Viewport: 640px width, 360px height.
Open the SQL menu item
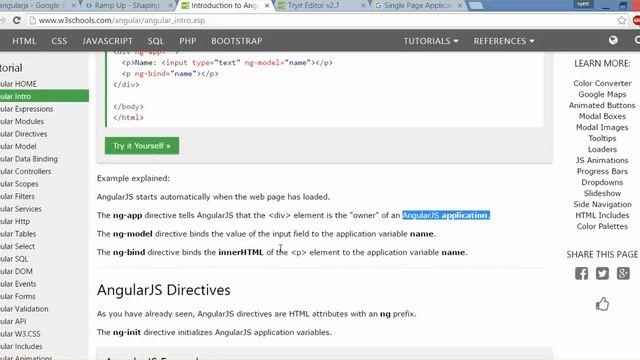[156, 41]
